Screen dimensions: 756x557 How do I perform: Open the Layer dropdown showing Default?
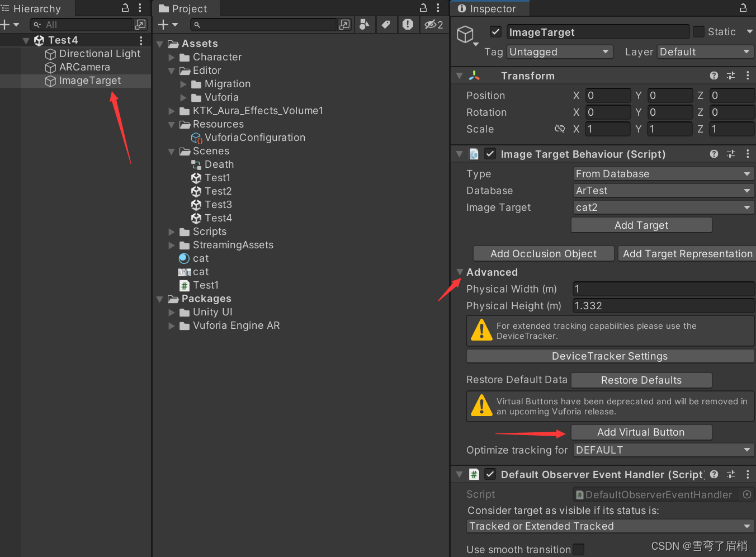pos(705,52)
